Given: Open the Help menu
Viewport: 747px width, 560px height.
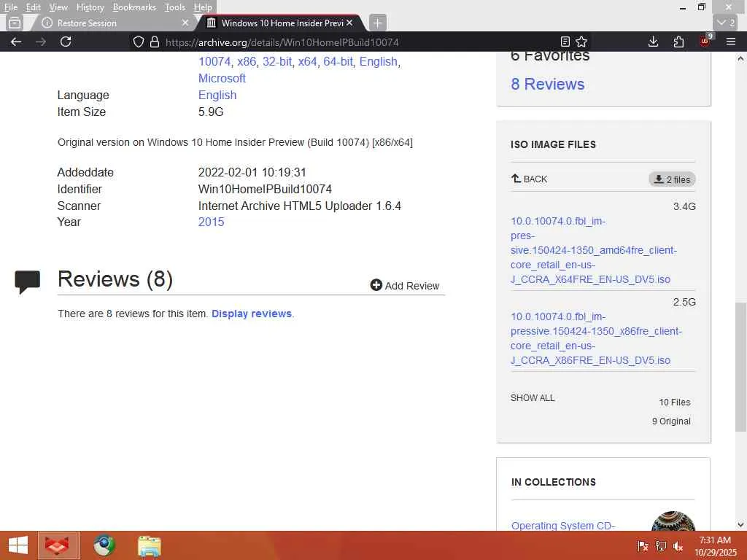Looking at the screenshot, I should [x=203, y=7].
